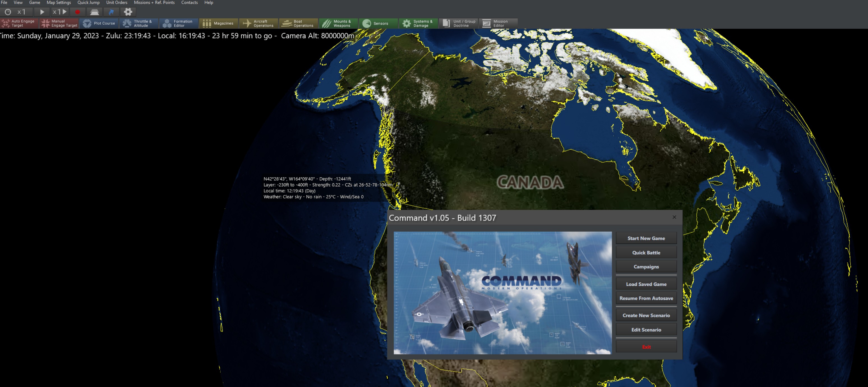The image size is (868, 387).
Task: Select Resume From Autosave
Action: point(646,298)
